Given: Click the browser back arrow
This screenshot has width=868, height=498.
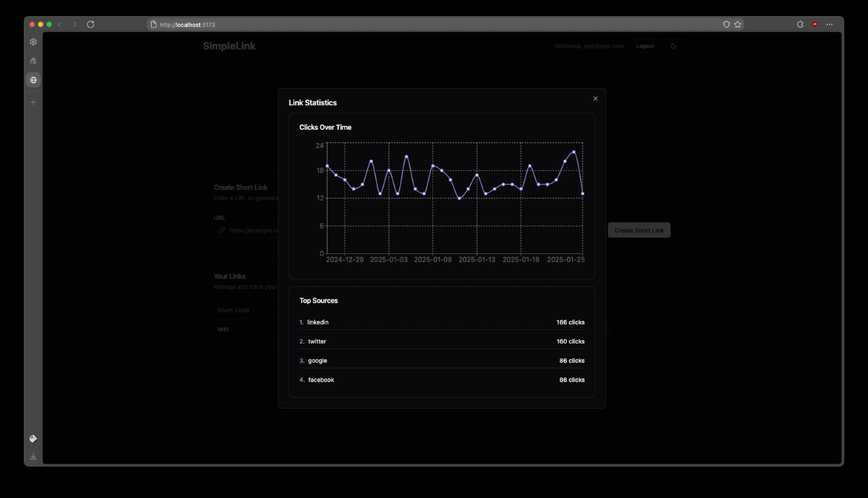Looking at the screenshot, I should 60,25.
